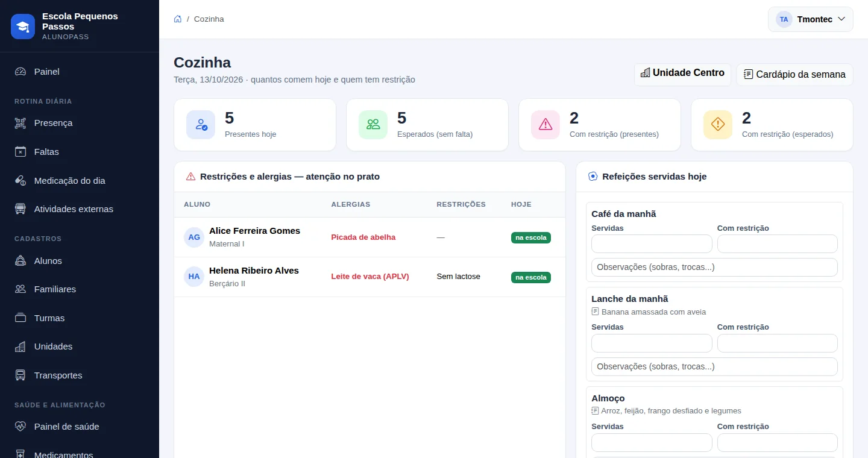The image size is (868, 458).
Task: Click the TA user avatar
Action: pyautogui.click(x=784, y=19)
